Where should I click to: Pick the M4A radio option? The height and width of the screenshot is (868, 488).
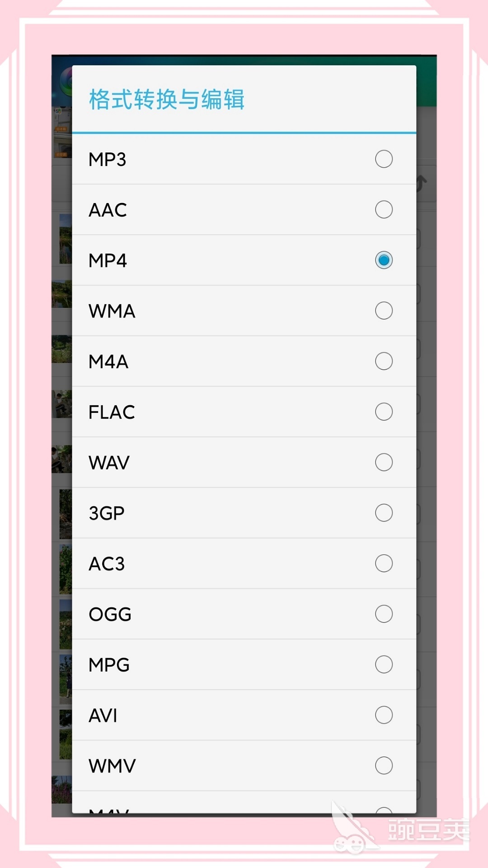coord(384,361)
